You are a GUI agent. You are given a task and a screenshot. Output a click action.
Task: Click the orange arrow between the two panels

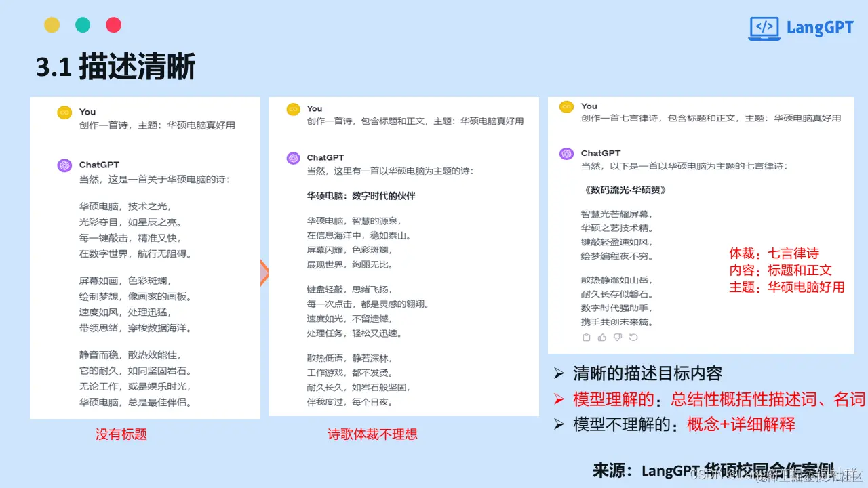[x=264, y=273]
